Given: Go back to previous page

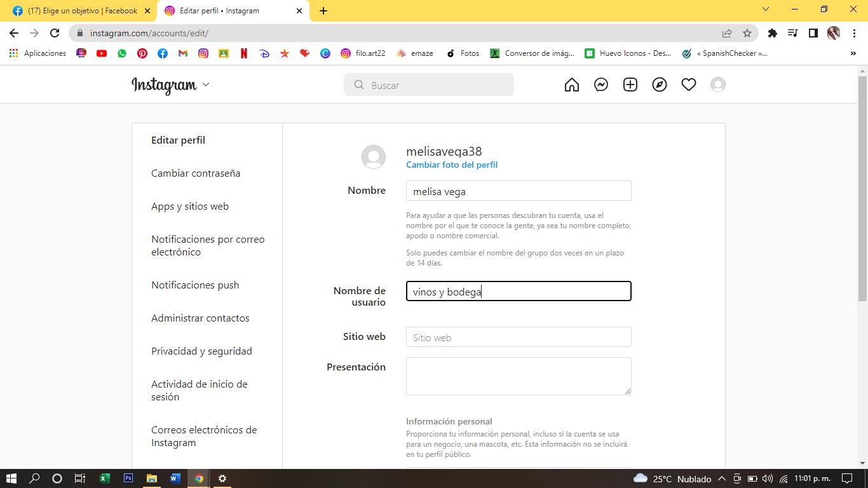Looking at the screenshot, I should tap(14, 33).
